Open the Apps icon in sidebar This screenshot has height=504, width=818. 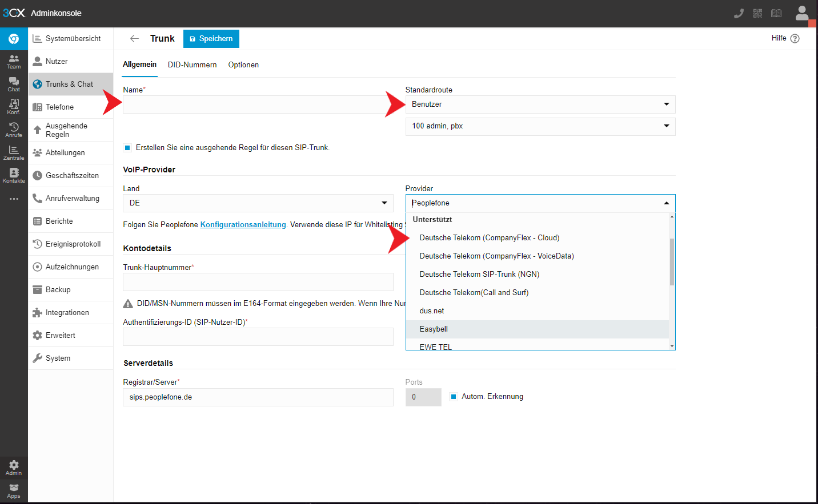(x=14, y=491)
